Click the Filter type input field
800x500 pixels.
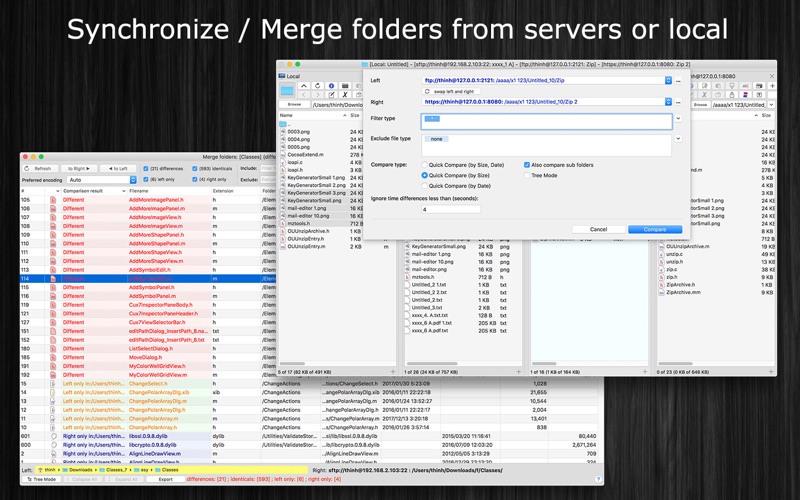tap(546, 121)
